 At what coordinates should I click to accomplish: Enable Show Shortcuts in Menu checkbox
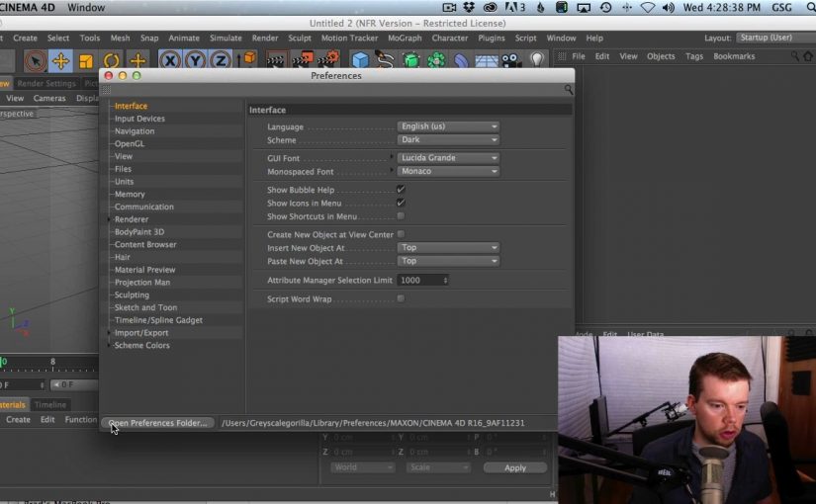401,215
